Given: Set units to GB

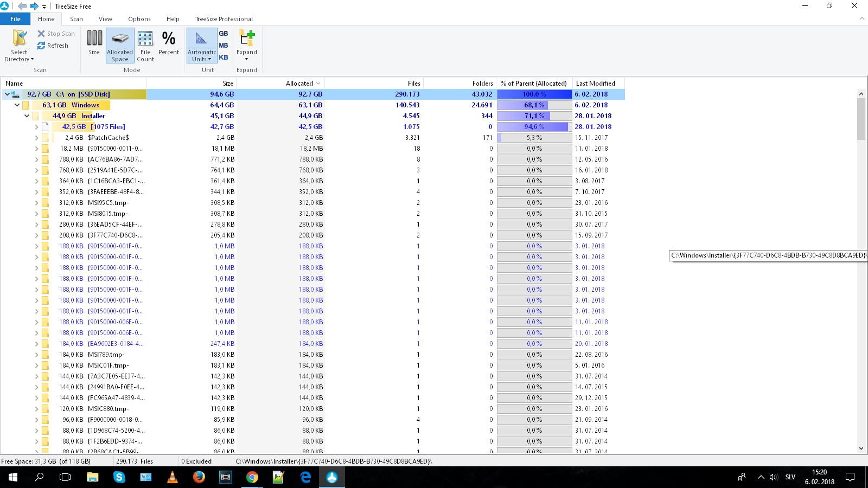Looking at the screenshot, I should [x=224, y=34].
